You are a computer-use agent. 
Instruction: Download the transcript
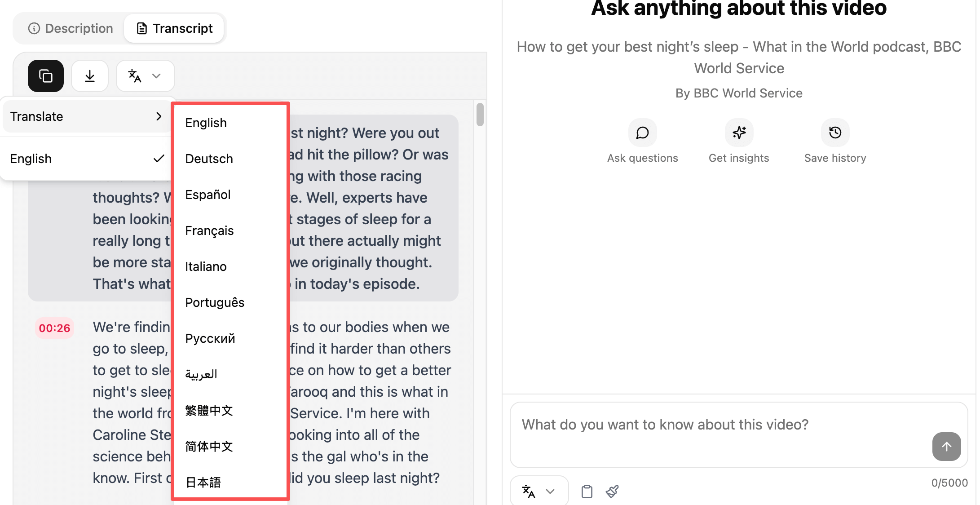(89, 75)
